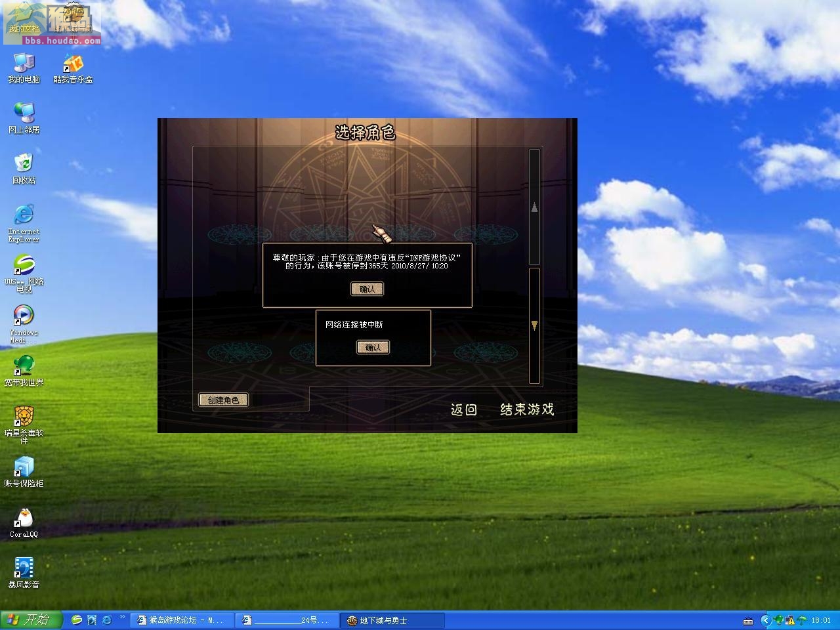Screen dimensions: 840x630
Task: Click the 选择角色 title text
Action: pos(365,133)
